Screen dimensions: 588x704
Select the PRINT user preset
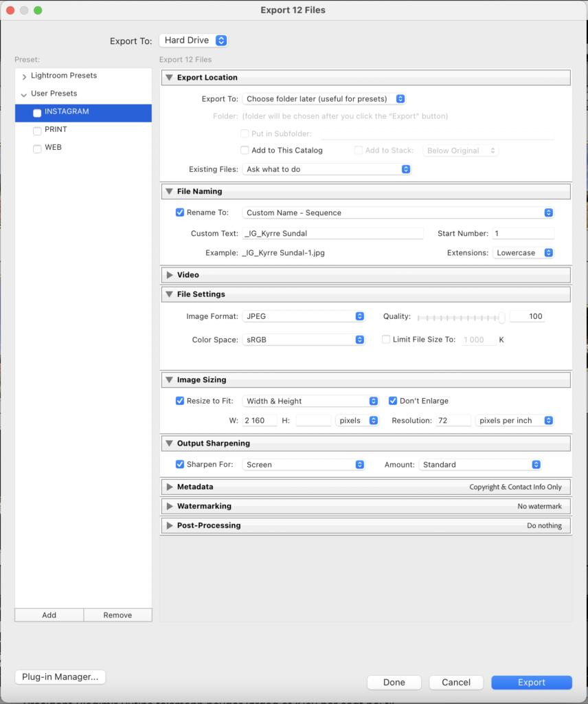click(56, 129)
